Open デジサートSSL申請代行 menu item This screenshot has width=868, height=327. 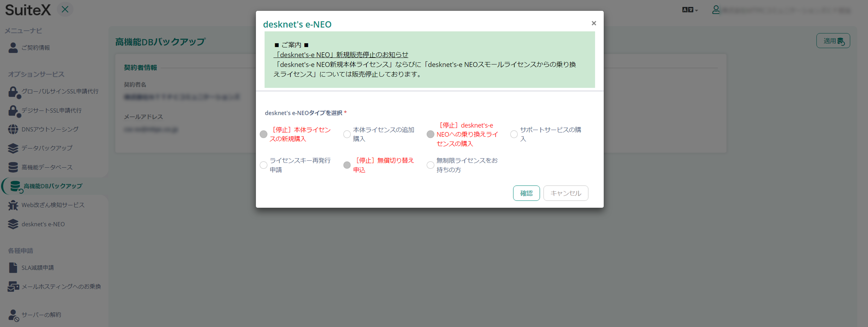51,110
